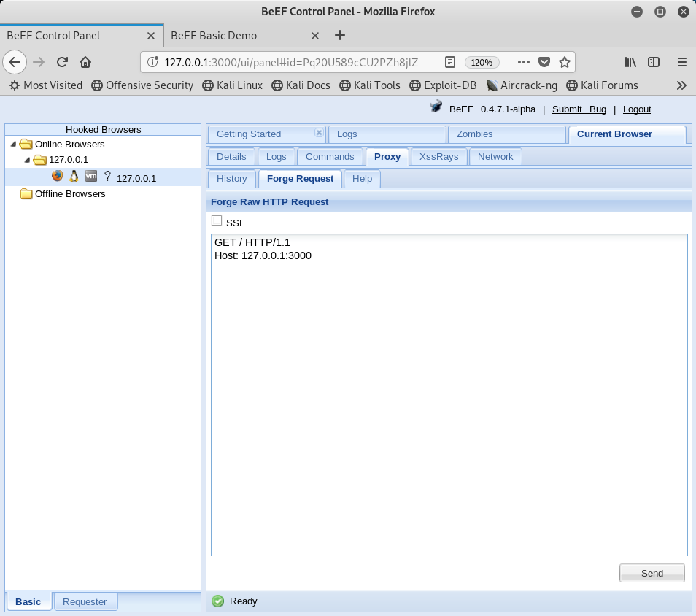Screen dimensions: 696x616
Task: Show site information for 127.0.0.1
Action: pos(152,62)
